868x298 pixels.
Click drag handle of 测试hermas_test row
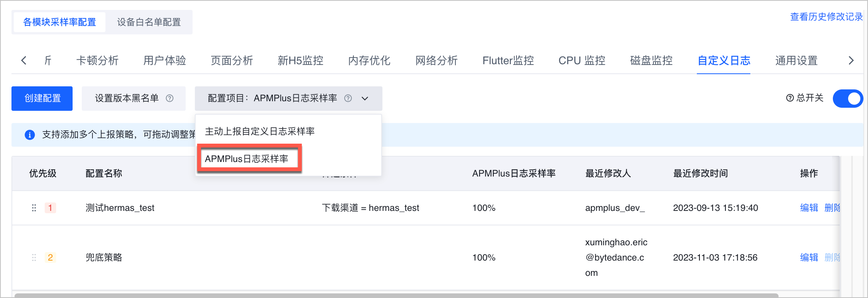34,208
